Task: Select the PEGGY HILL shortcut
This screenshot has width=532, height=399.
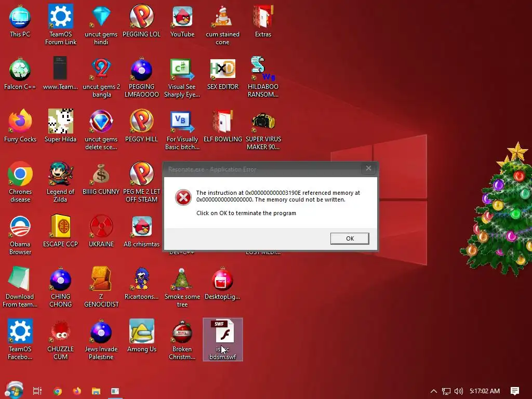Action: pos(141,126)
